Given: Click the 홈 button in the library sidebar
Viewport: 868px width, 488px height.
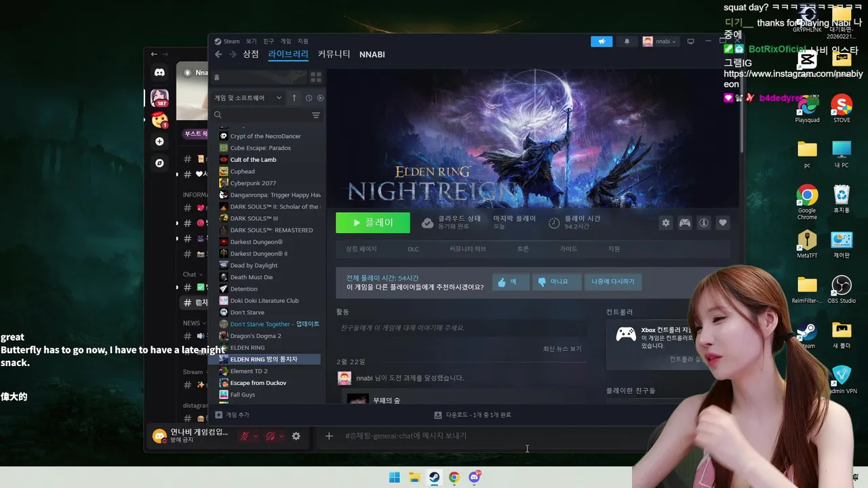Looking at the screenshot, I should pos(258,77).
